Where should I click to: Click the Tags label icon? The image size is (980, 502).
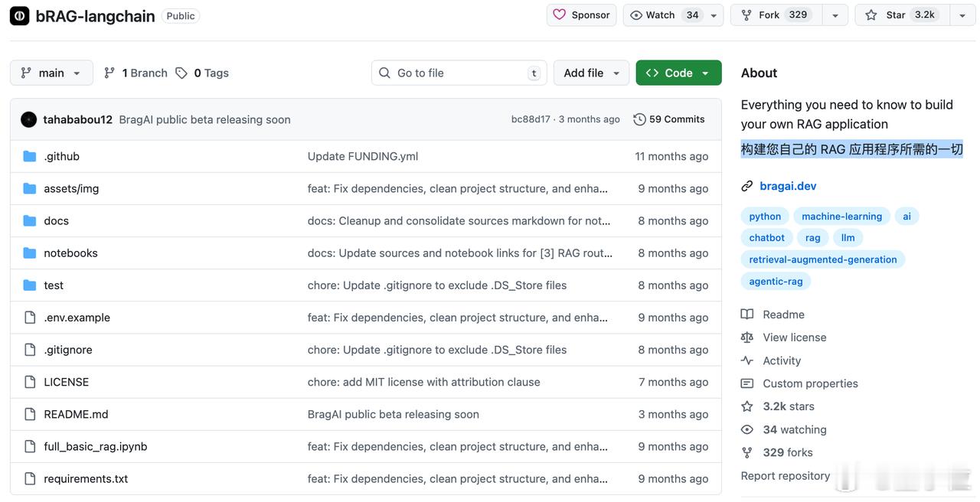click(181, 73)
